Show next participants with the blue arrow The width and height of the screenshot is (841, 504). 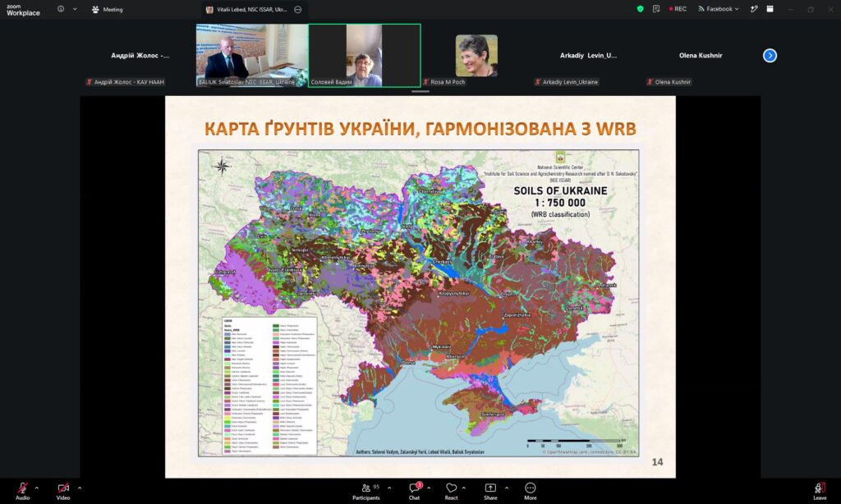click(770, 55)
